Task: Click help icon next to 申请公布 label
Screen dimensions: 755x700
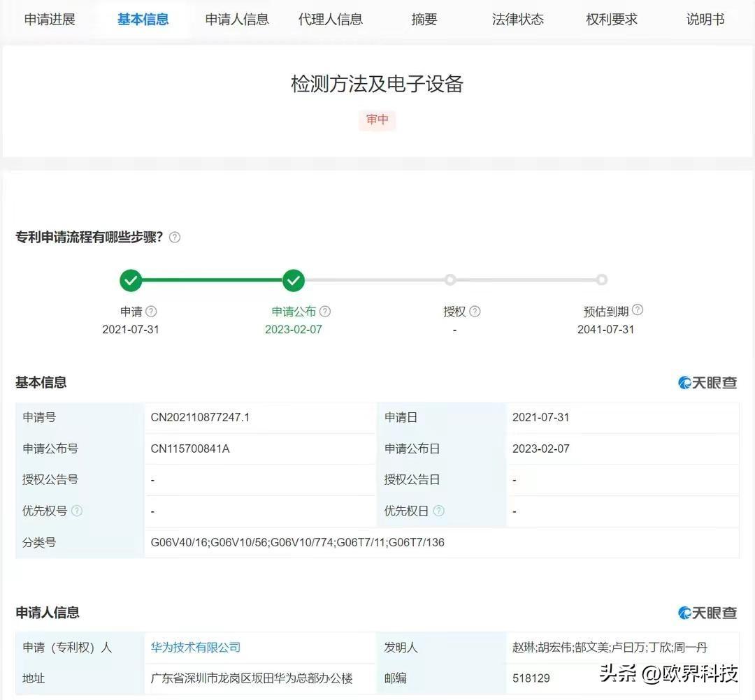Action: 325,312
